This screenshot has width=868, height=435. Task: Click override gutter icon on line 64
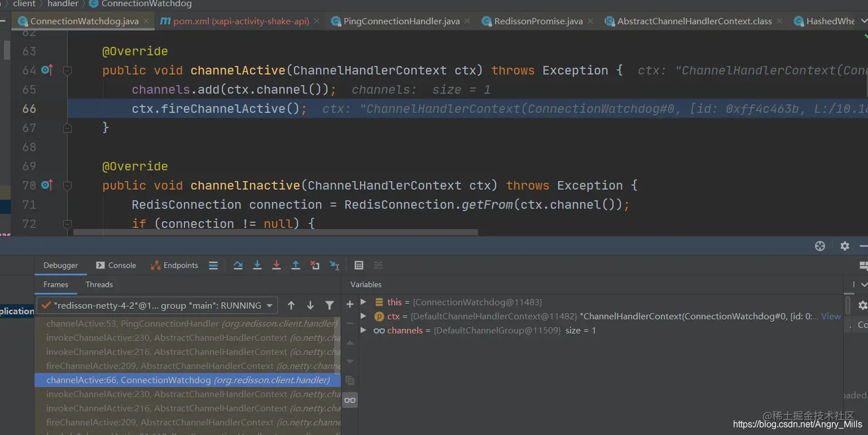(47, 70)
